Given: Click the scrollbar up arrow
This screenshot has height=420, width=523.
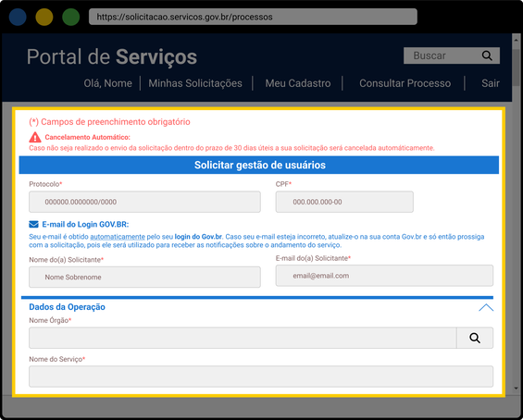Looking at the screenshot, I should pyautogui.click(x=516, y=40).
